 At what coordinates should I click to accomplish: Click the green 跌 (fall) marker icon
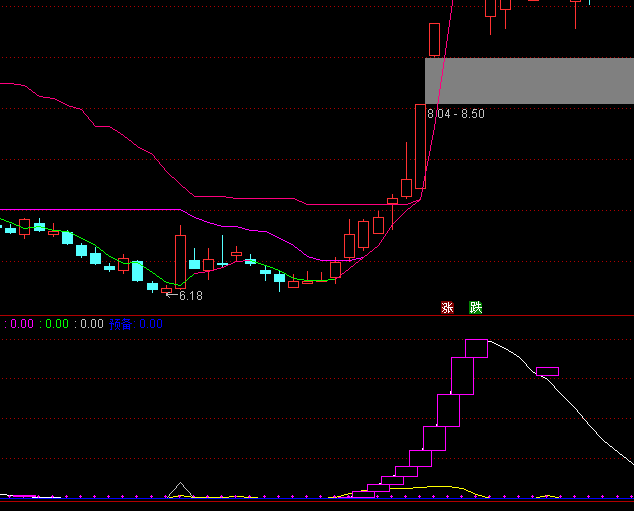click(x=476, y=307)
